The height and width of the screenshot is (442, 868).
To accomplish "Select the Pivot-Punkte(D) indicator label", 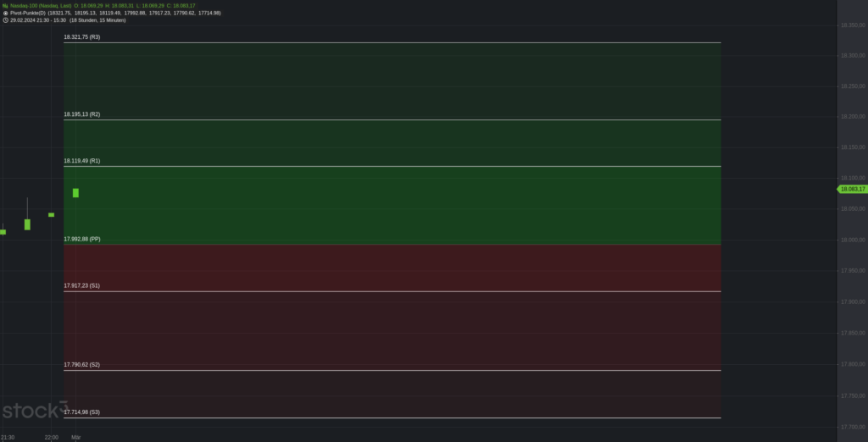I will point(28,13).
